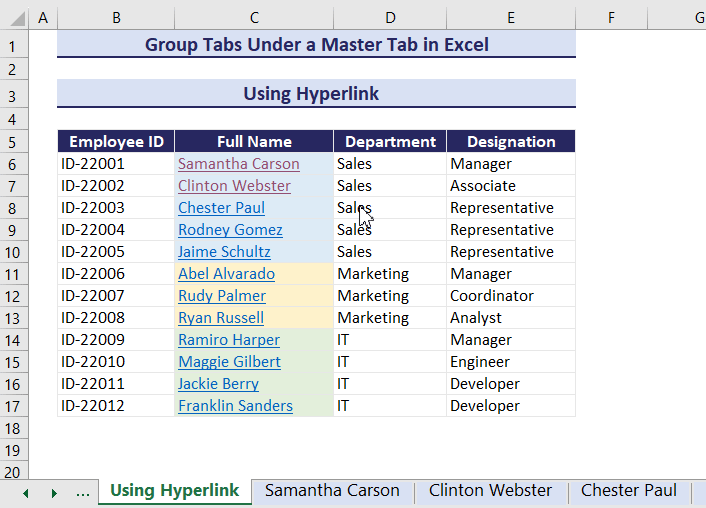Go to the Chester Paul sheet tab

pos(628,491)
